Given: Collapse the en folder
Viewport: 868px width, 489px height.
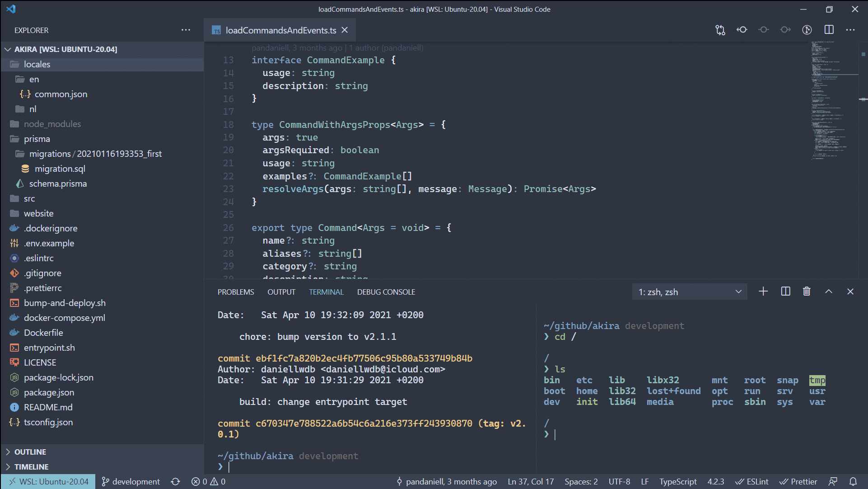Looking at the screenshot, I should click(x=102, y=79).
